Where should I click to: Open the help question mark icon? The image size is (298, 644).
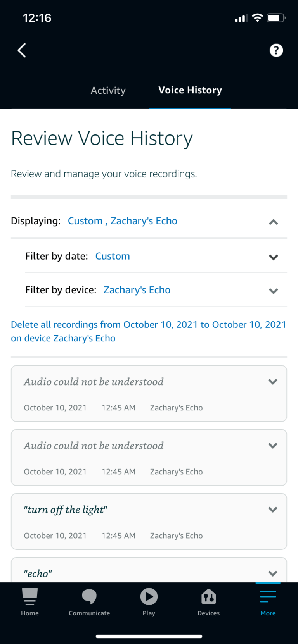(276, 50)
